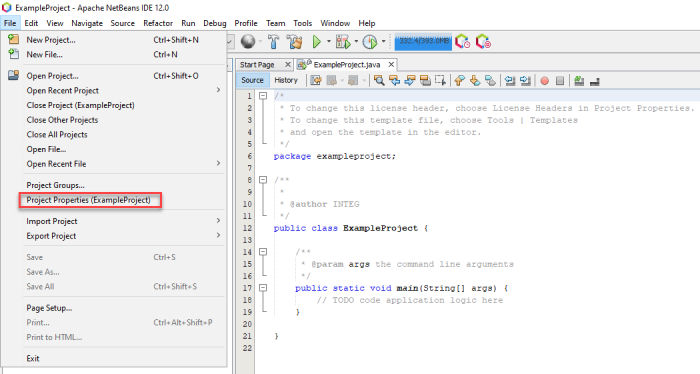Click the Clean and Build broom icon
Image resolution: width=700 pixels, height=374 pixels.
(x=295, y=42)
